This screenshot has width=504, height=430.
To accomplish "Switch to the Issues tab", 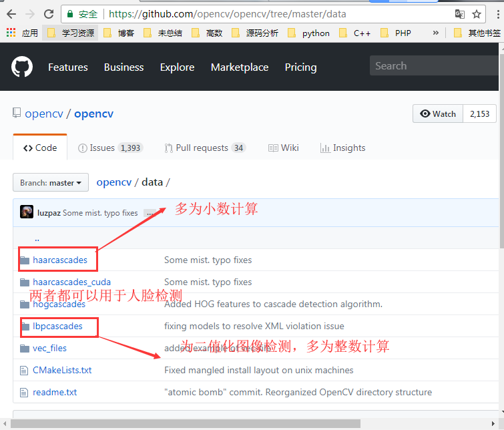I will (x=110, y=148).
